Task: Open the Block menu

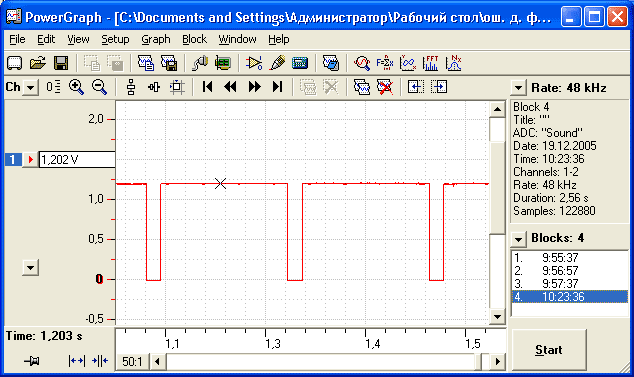Action: (x=194, y=39)
